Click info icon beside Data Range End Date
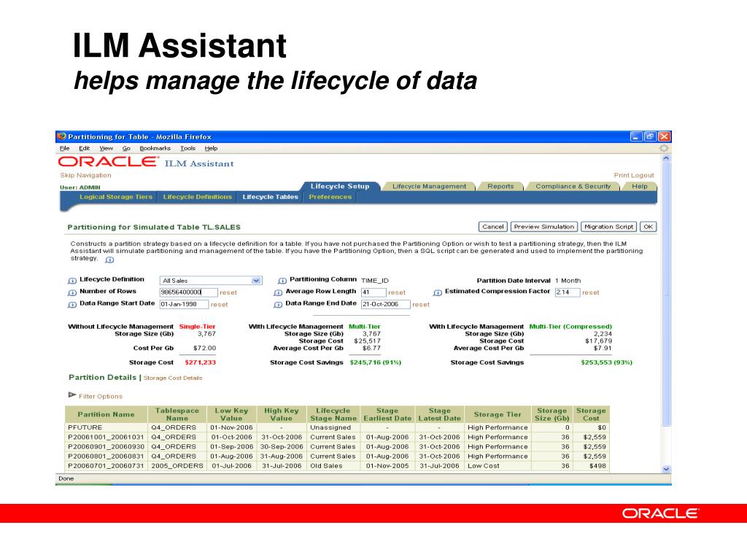The height and width of the screenshot is (560, 747). pyautogui.click(x=278, y=305)
